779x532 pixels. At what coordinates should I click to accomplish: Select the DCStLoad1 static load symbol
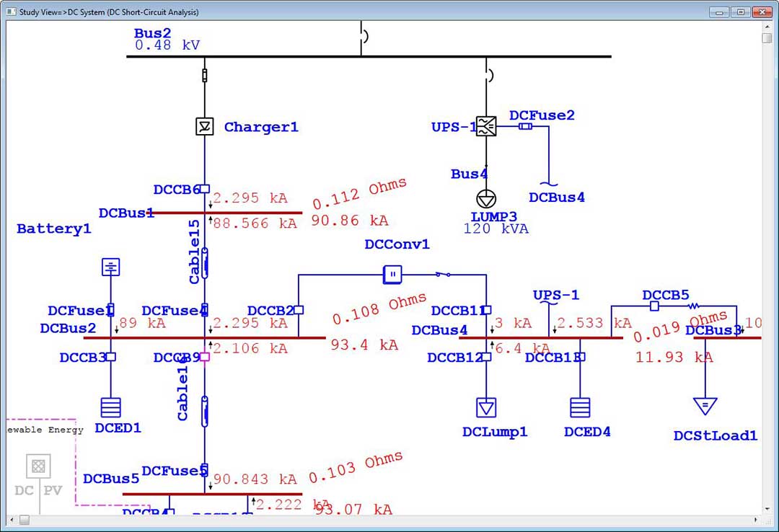tap(705, 407)
